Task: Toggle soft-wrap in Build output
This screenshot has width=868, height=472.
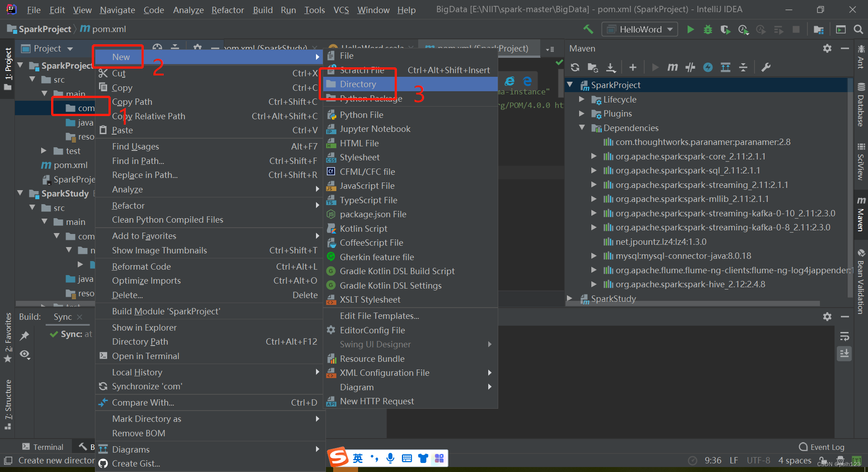Action: pos(844,336)
